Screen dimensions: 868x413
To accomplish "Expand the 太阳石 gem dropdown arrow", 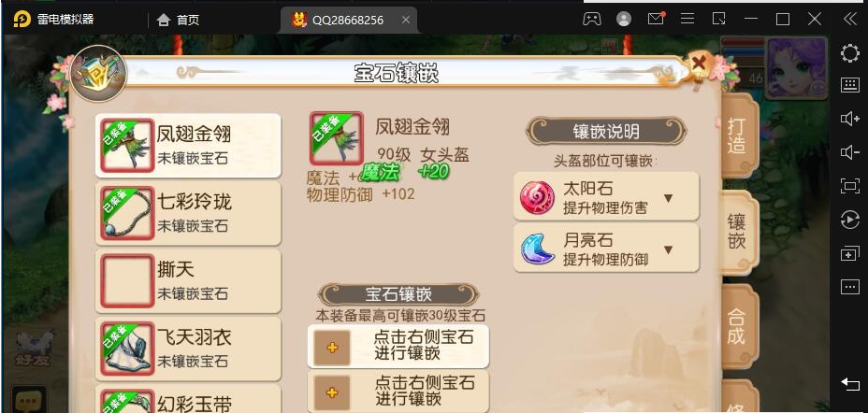I will tap(668, 198).
